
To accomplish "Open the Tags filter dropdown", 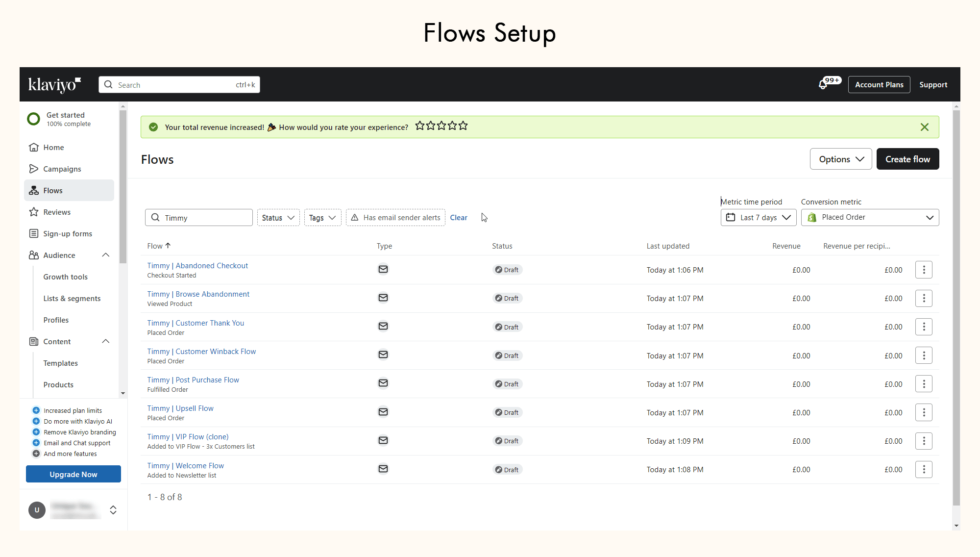I will (x=322, y=218).
